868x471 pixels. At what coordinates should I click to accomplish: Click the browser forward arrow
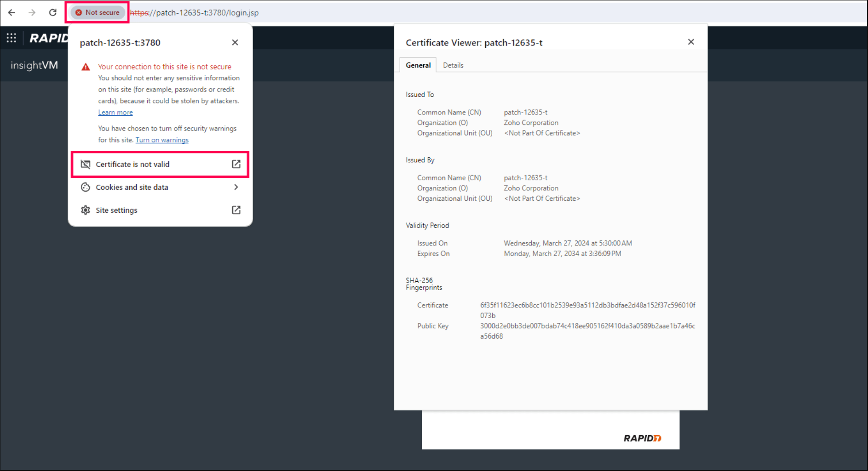pos(32,12)
